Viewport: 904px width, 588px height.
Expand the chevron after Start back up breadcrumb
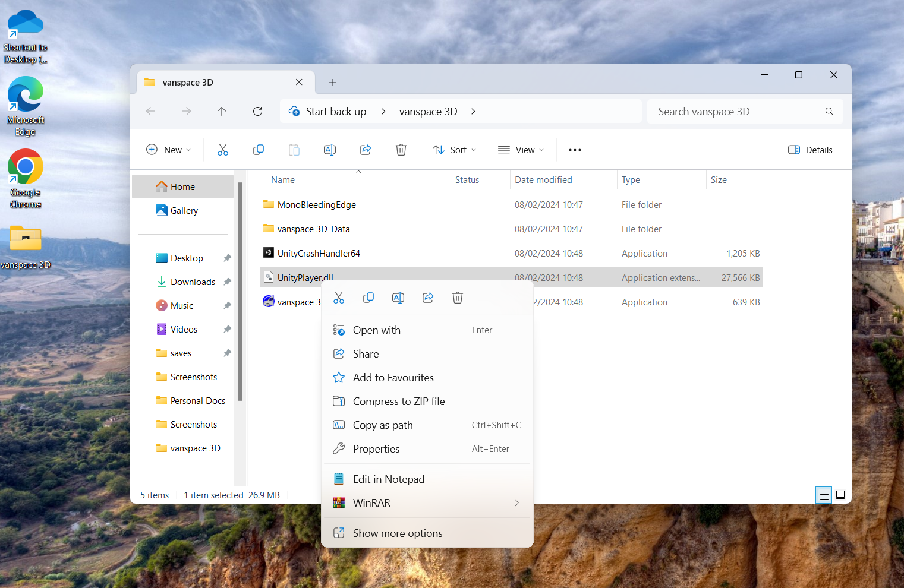coord(383,111)
